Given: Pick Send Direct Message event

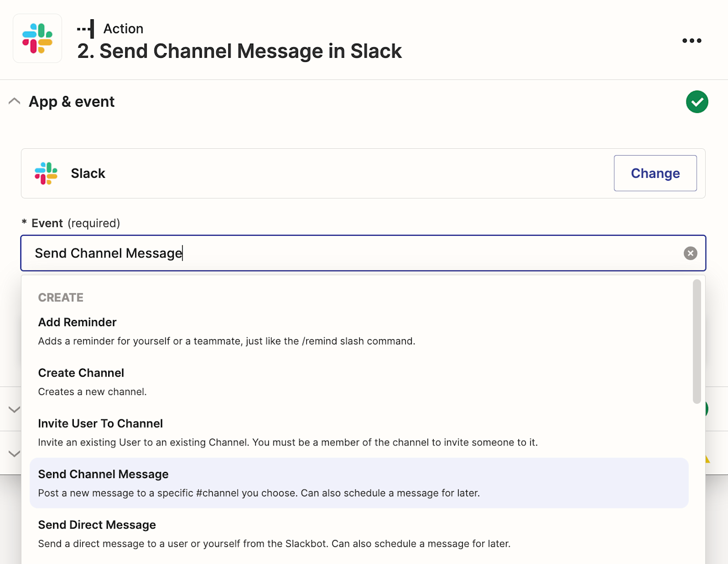Looking at the screenshot, I should (359, 534).
